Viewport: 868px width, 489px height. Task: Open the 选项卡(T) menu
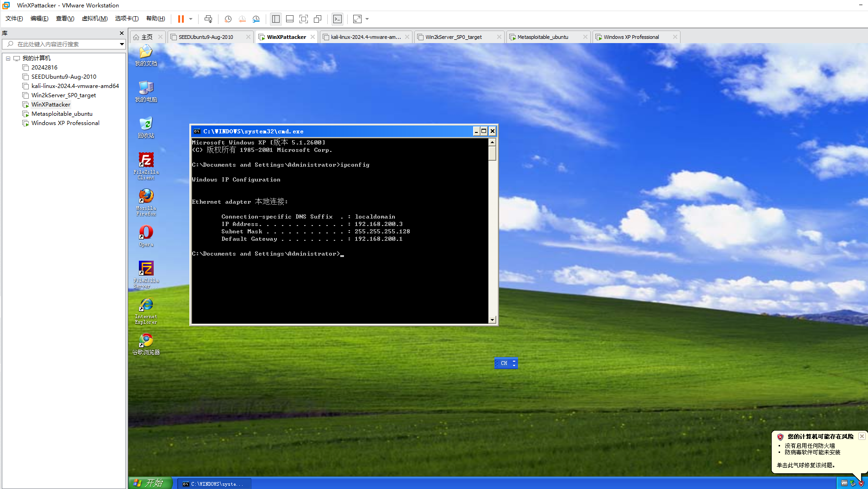coord(127,19)
